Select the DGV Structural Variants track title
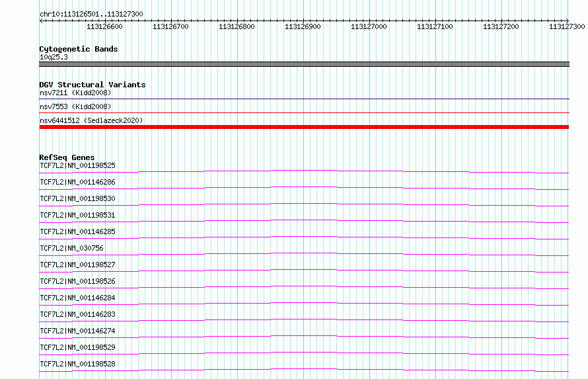Viewport: 588px width, 379px height. click(x=92, y=85)
